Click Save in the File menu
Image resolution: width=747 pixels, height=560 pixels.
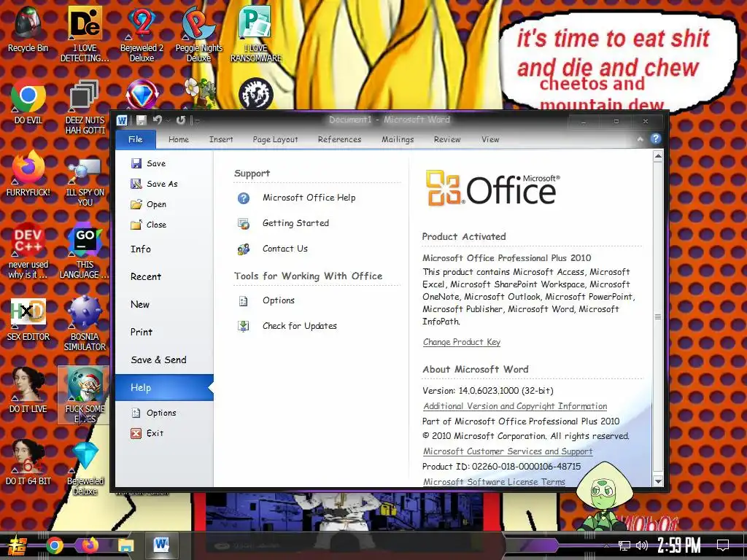tap(148, 163)
